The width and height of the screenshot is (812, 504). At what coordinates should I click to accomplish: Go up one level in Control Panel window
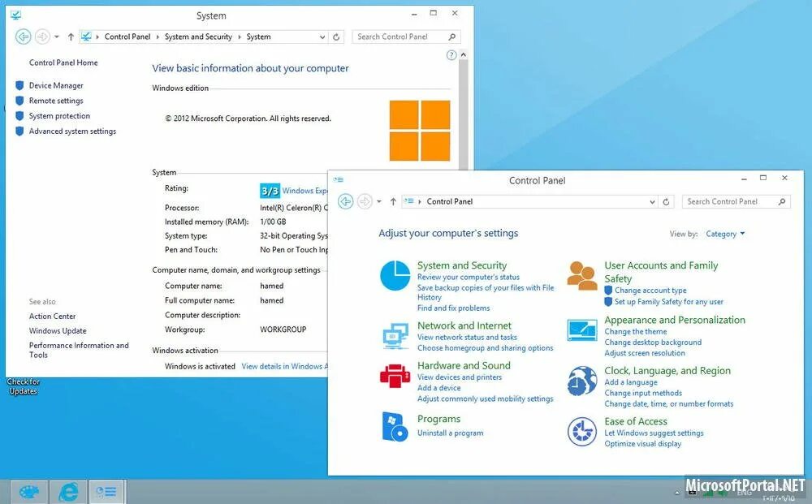(x=393, y=201)
